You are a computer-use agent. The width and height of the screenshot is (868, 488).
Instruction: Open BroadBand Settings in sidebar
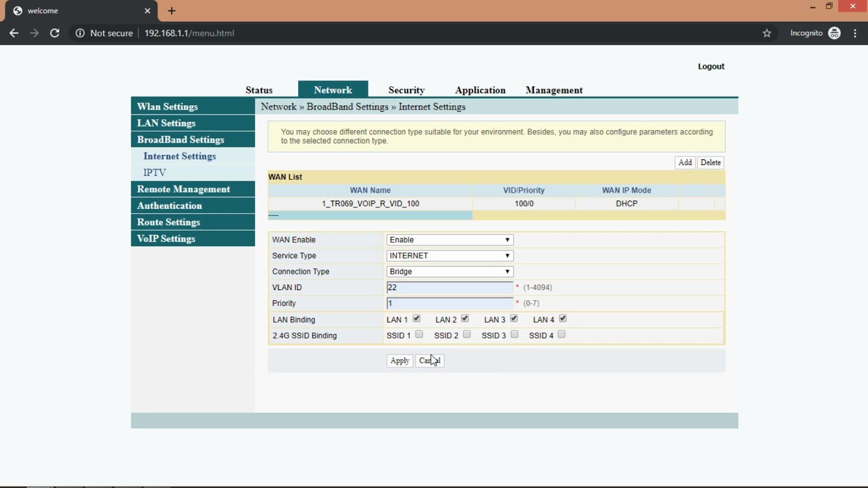point(193,139)
